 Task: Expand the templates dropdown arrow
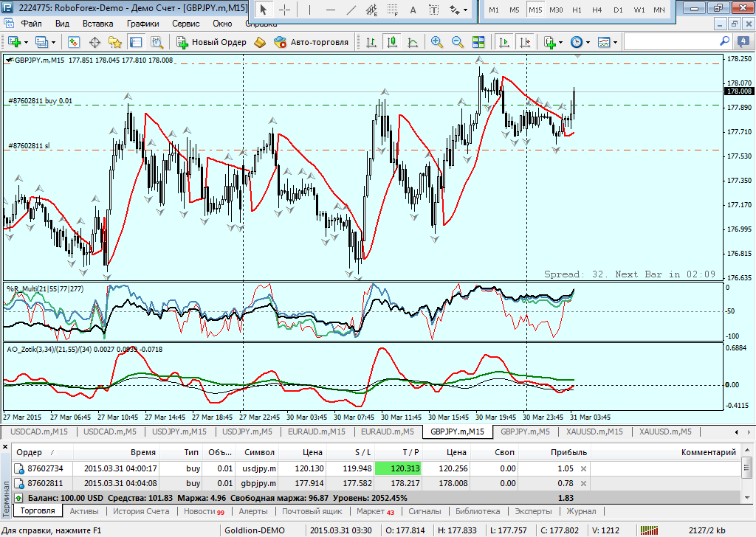click(615, 42)
